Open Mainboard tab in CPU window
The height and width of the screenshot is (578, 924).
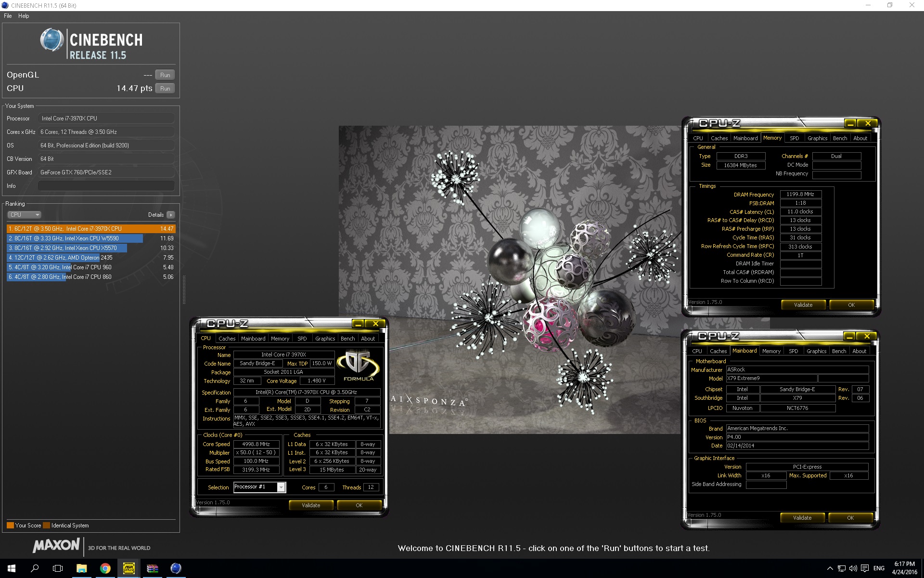(x=253, y=339)
